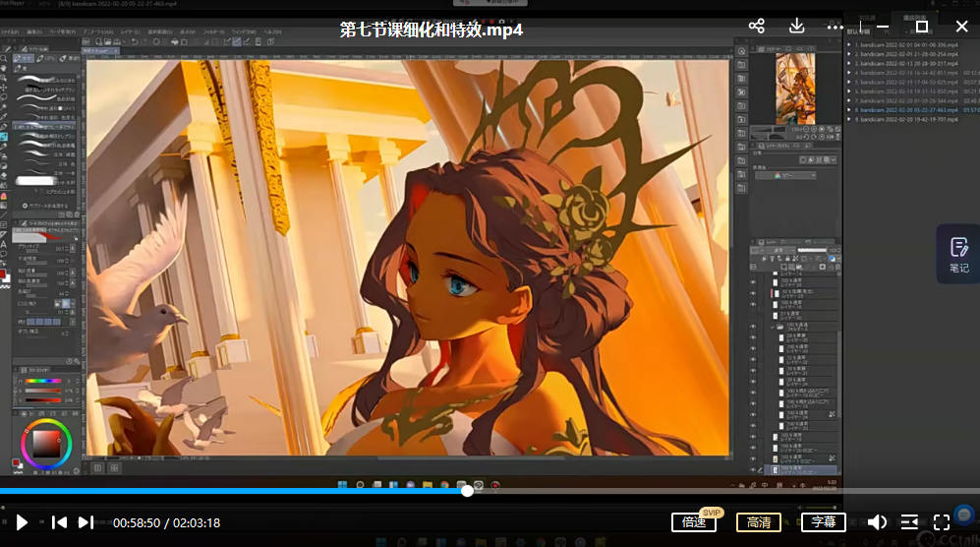Viewport: 980px width, 547px height.
Task: Mute the video with the speaker icon
Action: point(877,522)
